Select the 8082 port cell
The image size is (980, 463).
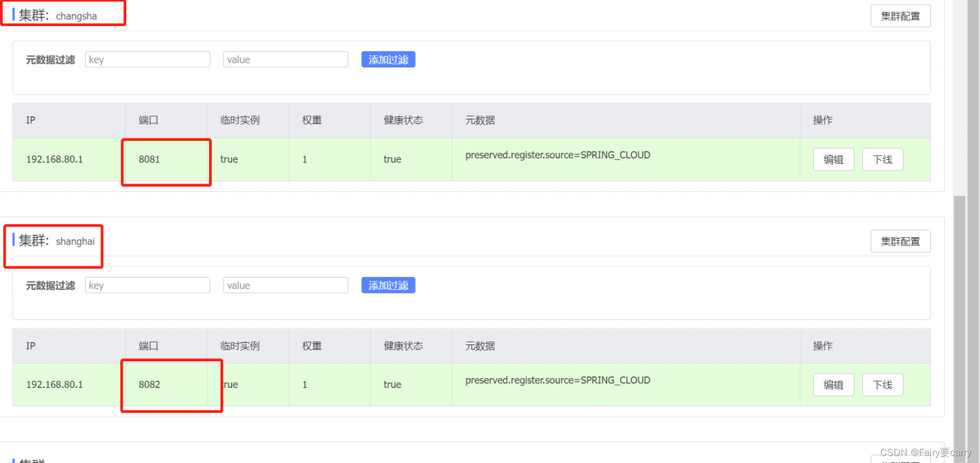tap(149, 385)
